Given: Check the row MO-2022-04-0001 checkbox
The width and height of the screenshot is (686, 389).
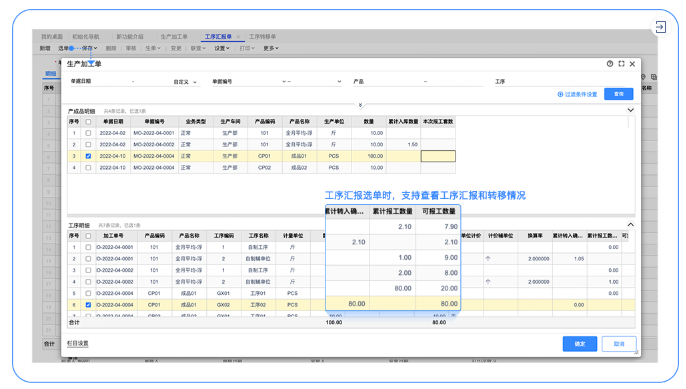Looking at the screenshot, I should click(x=88, y=133).
